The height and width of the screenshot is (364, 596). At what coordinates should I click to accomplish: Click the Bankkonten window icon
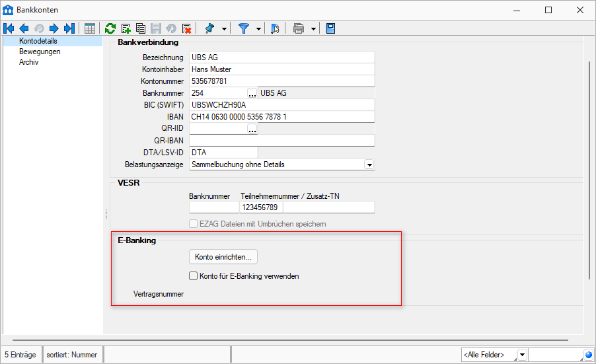click(8, 10)
